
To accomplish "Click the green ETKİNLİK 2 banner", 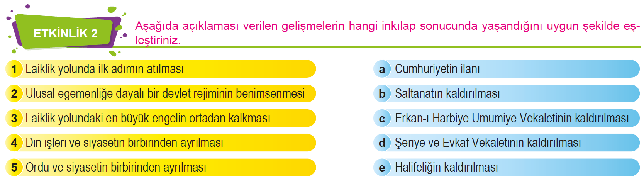I will (x=66, y=33).
